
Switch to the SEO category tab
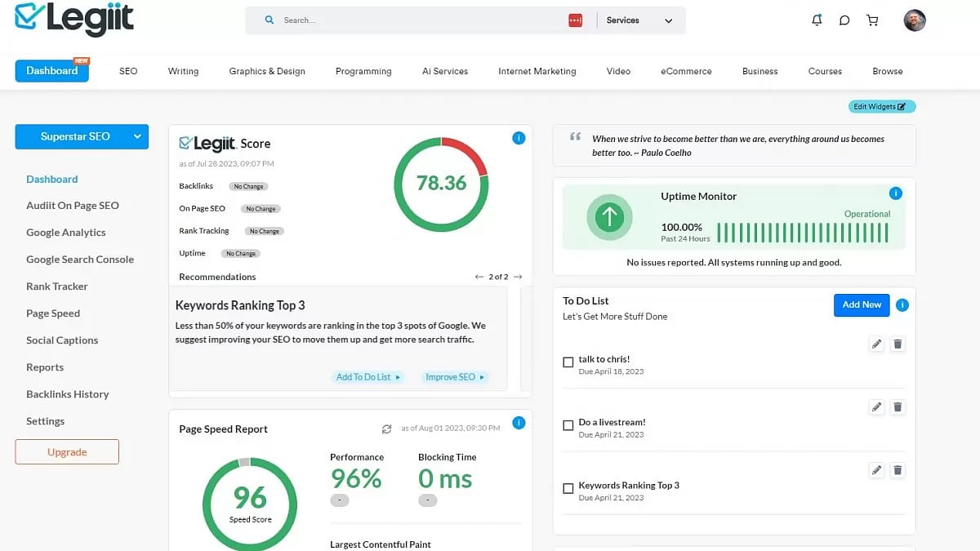click(x=128, y=71)
